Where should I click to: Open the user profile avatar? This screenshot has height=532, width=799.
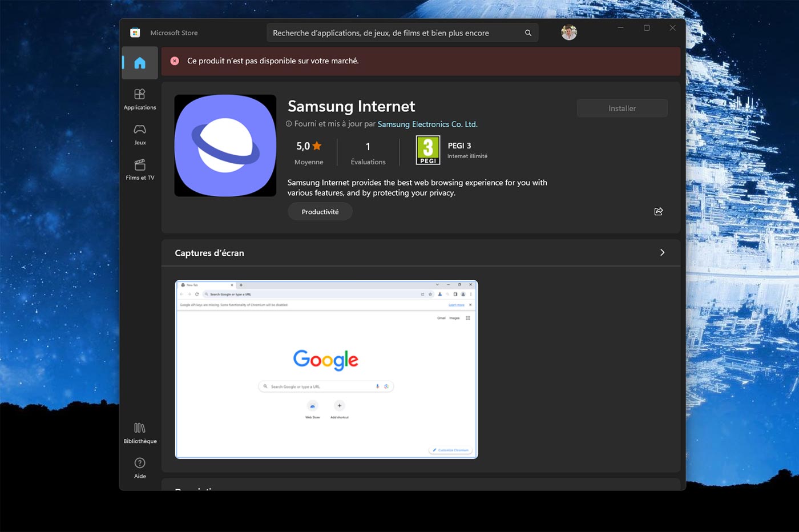pyautogui.click(x=569, y=33)
